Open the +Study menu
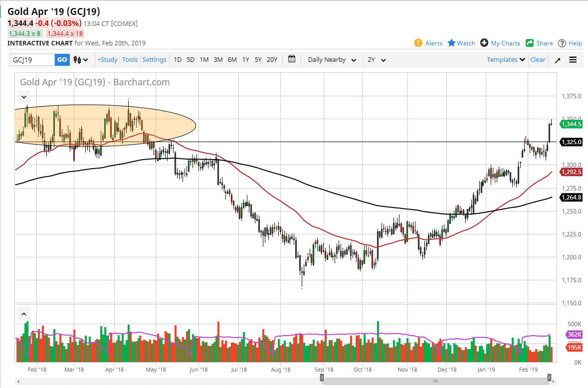Screen dimensions: 588x388 point(107,60)
